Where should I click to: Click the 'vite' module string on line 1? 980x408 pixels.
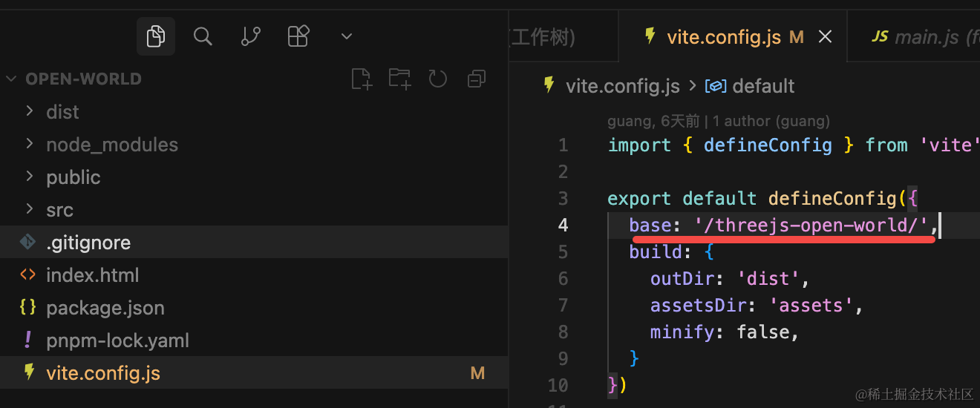(x=950, y=145)
